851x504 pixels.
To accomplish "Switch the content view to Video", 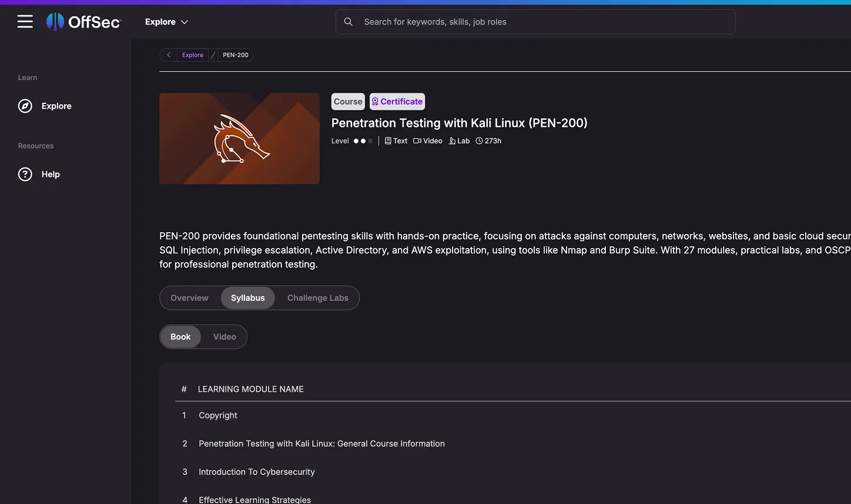I will tap(225, 337).
